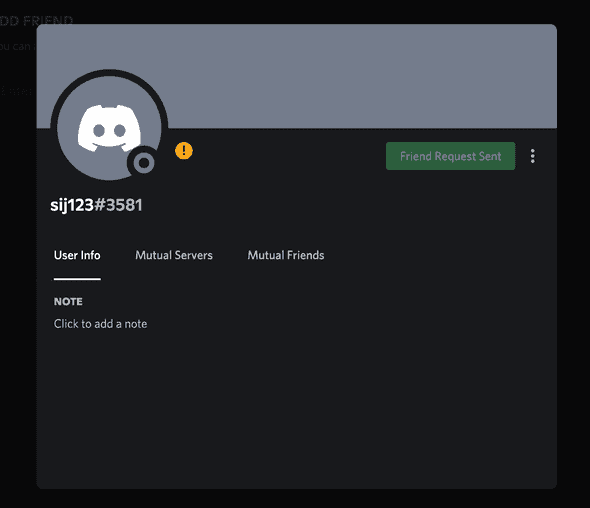This screenshot has height=508, width=590.
Task: Click the orange warning badge icon
Action: click(184, 151)
